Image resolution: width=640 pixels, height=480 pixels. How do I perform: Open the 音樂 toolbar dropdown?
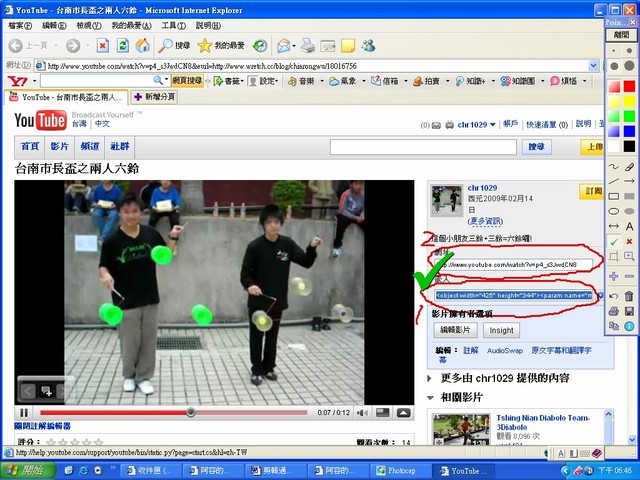322,81
